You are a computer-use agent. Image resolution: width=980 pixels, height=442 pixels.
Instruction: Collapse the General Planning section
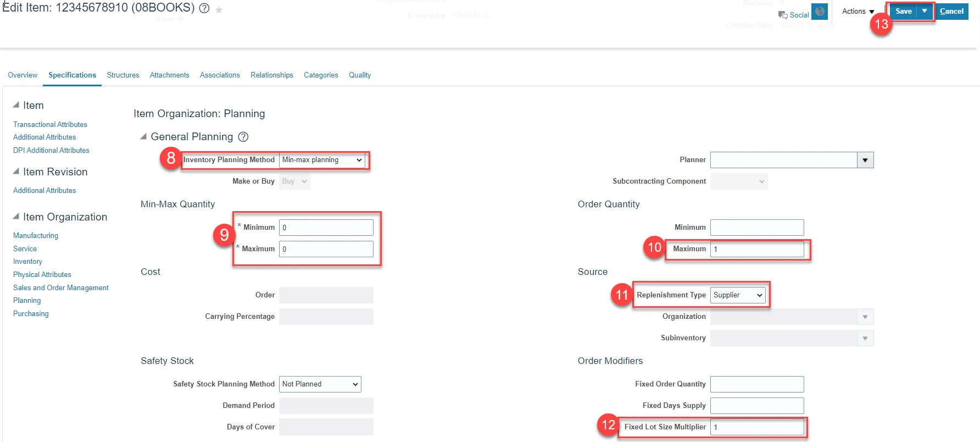point(143,136)
